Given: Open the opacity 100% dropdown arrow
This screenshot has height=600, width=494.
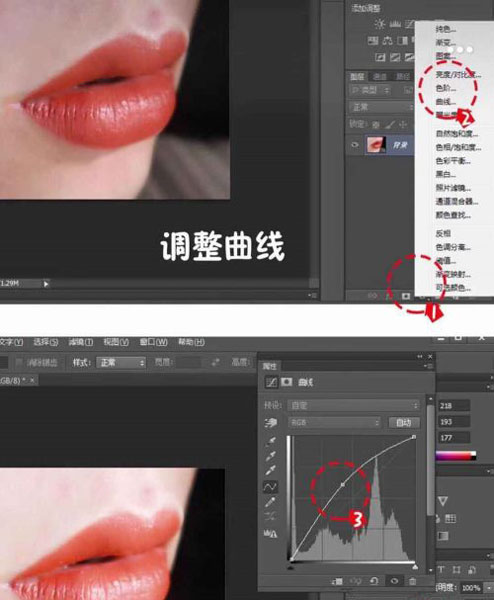Looking at the screenshot, I should pyautogui.click(x=489, y=587).
